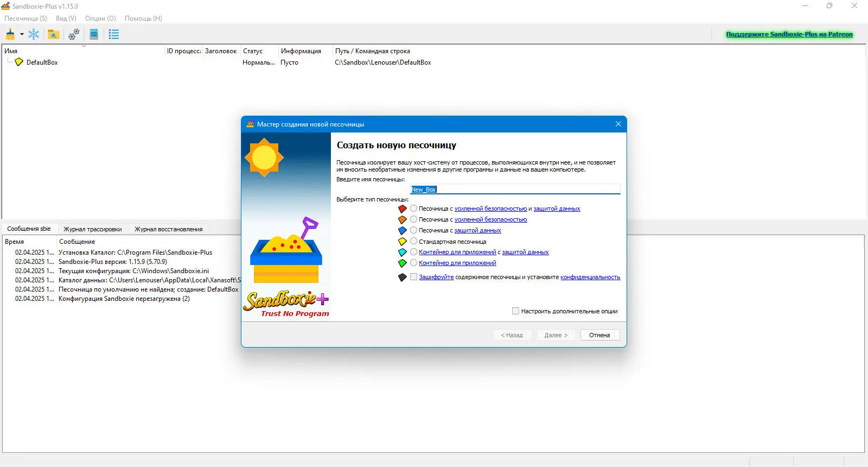Image resolution: width=868 pixels, height=467 pixels.
Task: Click the yellow icon beside Стандартная песочница
Action: pyautogui.click(x=403, y=241)
